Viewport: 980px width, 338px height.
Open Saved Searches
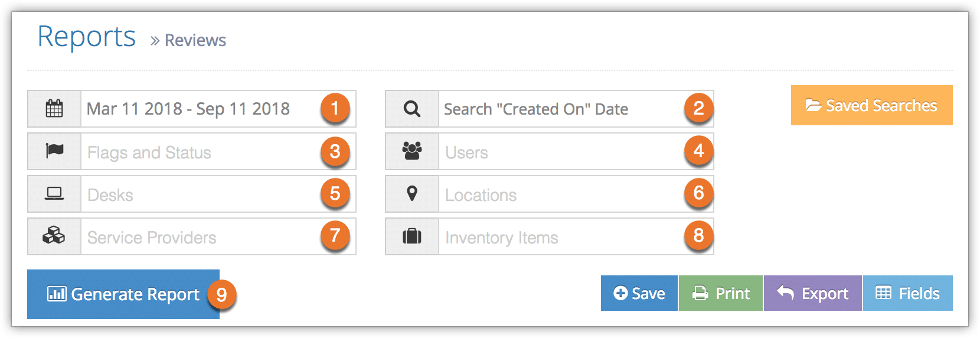(871, 105)
